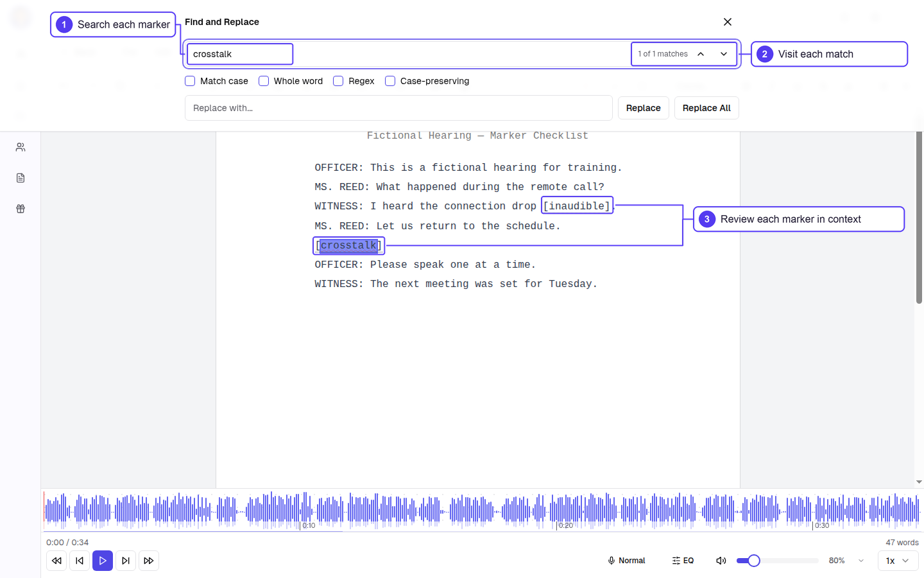Click the audio waveform at 0:20
The height and width of the screenshot is (578, 924).
pos(557,512)
